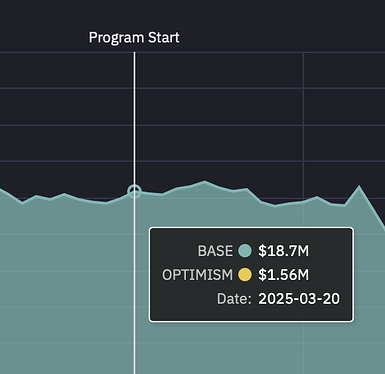Click the Program Start annotation label

coord(134,37)
